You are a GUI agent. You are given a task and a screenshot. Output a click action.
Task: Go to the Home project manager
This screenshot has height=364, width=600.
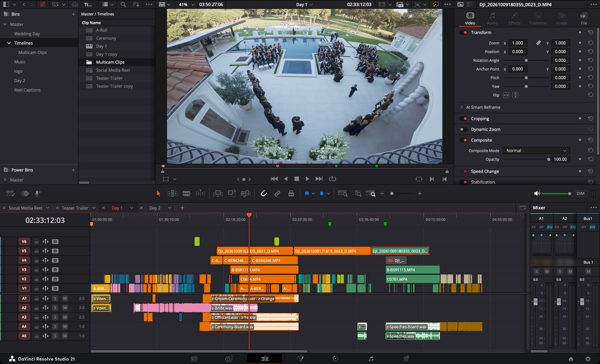pyautogui.click(x=571, y=359)
